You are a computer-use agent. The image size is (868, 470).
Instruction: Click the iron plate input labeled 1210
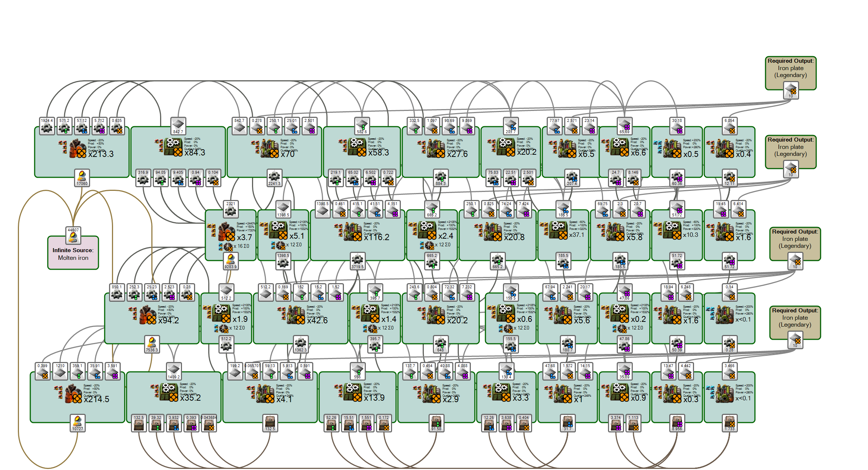click(x=60, y=371)
